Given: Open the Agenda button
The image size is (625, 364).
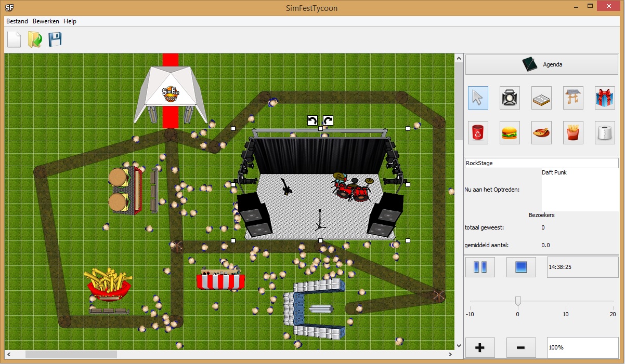Looking at the screenshot, I should click(x=541, y=64).
